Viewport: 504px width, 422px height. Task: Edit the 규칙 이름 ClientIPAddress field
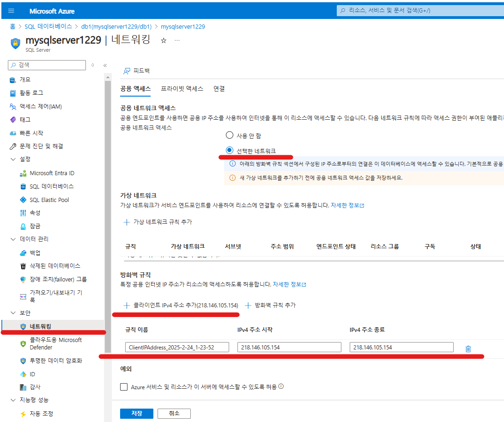[x=177, y=348]
